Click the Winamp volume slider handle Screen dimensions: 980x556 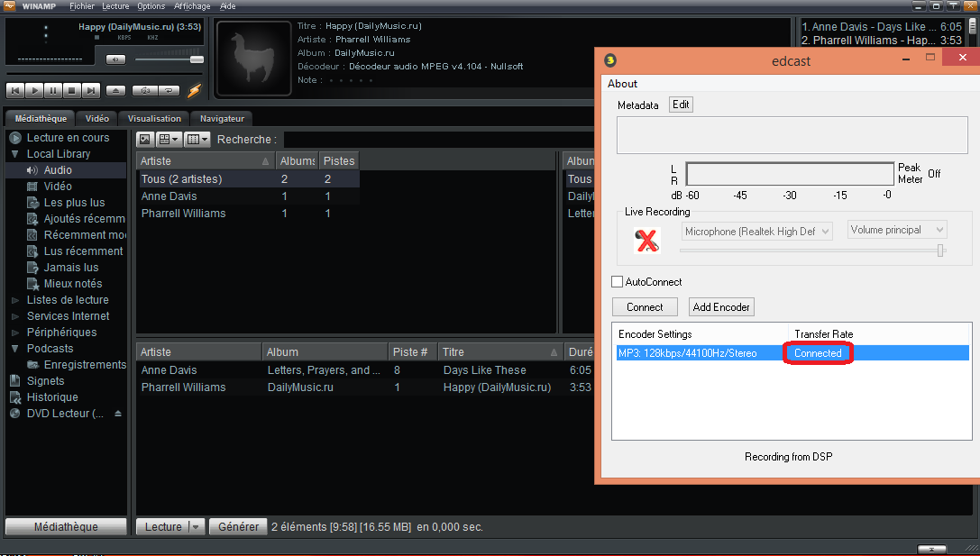[x=196, y=59]
